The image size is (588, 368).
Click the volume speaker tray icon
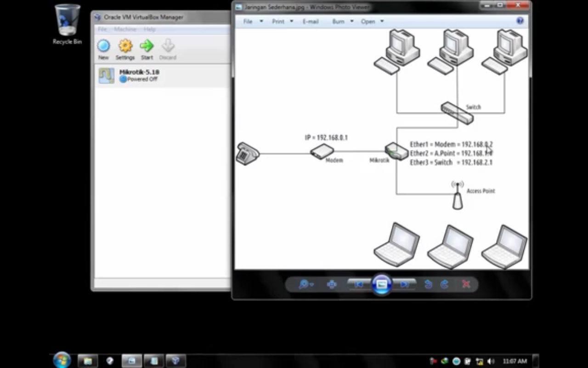pyautogui.click(x=491, y=362)
